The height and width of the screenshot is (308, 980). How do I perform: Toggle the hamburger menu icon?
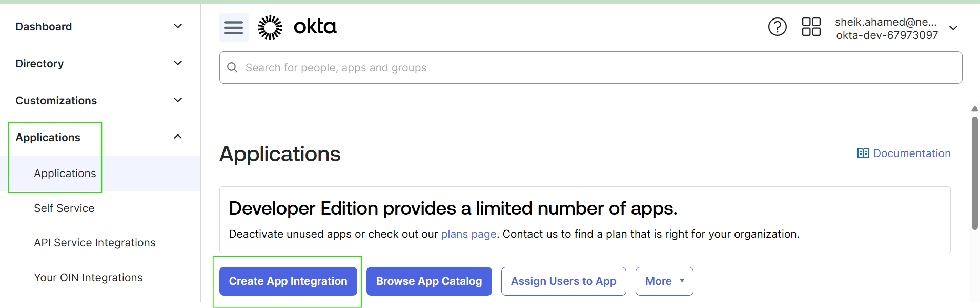[234, 27]
